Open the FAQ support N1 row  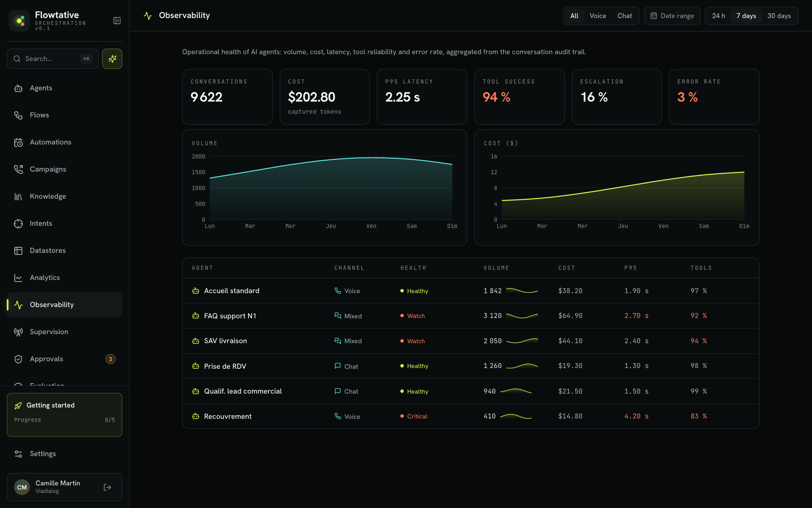click(471, 316)
